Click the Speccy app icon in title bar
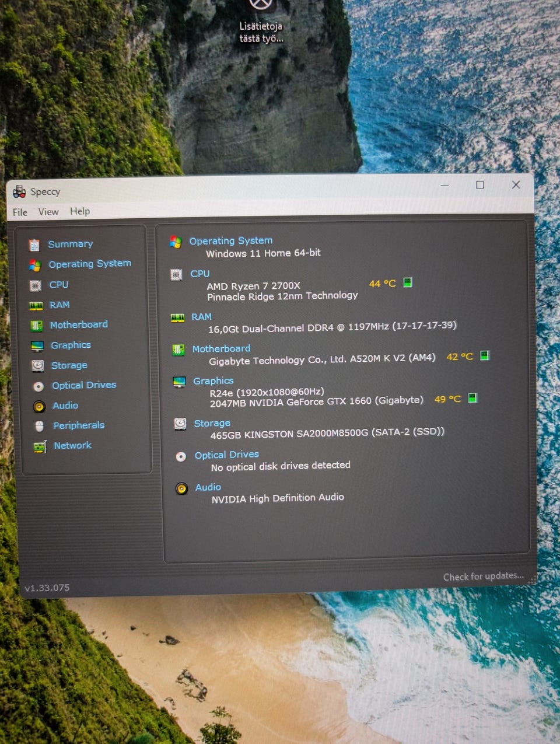Viewport: 560px width, 744px height. (x=19, y=191)
